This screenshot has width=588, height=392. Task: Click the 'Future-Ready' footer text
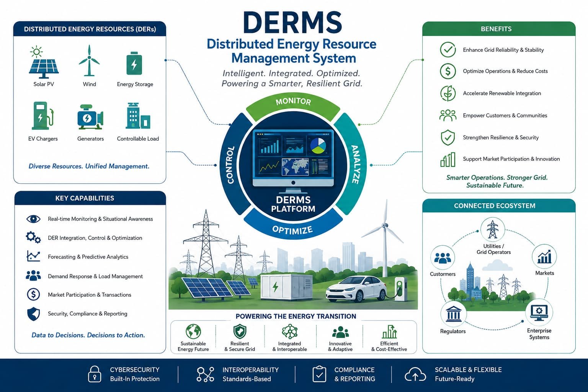(x=454, y=379)
